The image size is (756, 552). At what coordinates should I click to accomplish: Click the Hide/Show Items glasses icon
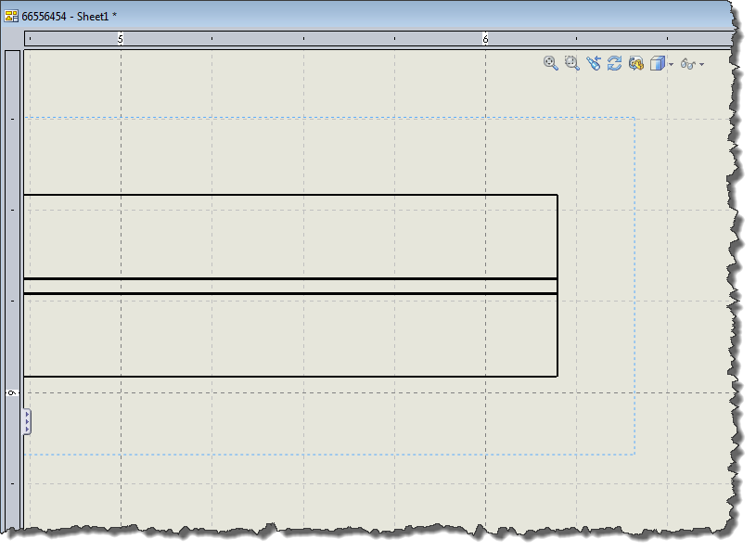pyautogui.click(x=689, y=64)
